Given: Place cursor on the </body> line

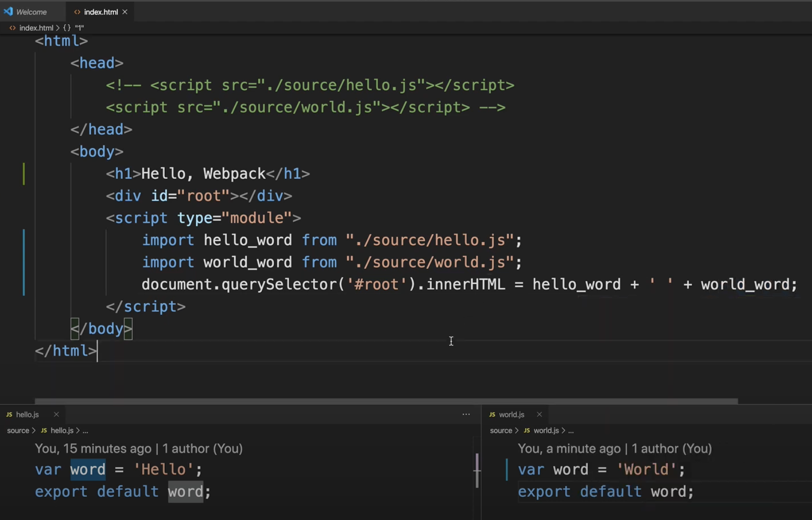Looking at the screenshot, I should (x=101, y=329).
